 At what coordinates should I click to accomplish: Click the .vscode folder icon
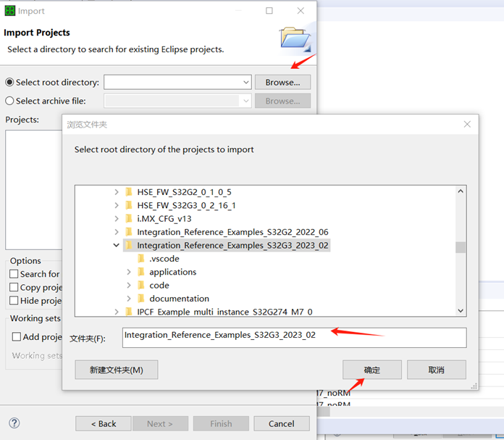click(140, 259)
